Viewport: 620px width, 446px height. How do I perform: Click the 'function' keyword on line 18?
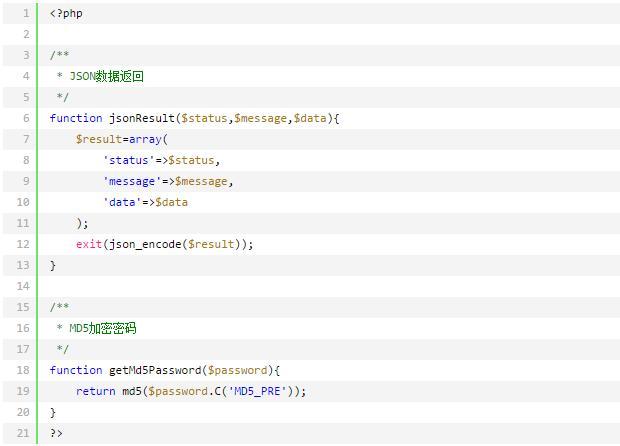point(76,370)
